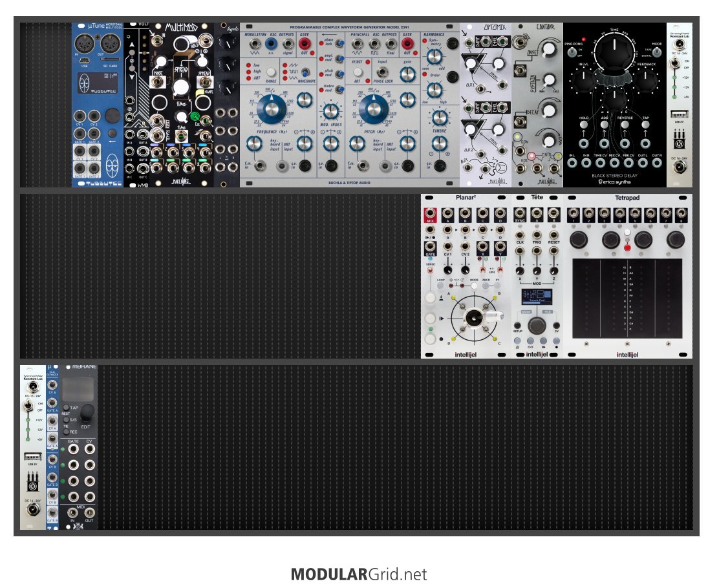The image size is (719, 588).
Task: Push the mBrane TAP button
Action: click(x=67, y=408)
